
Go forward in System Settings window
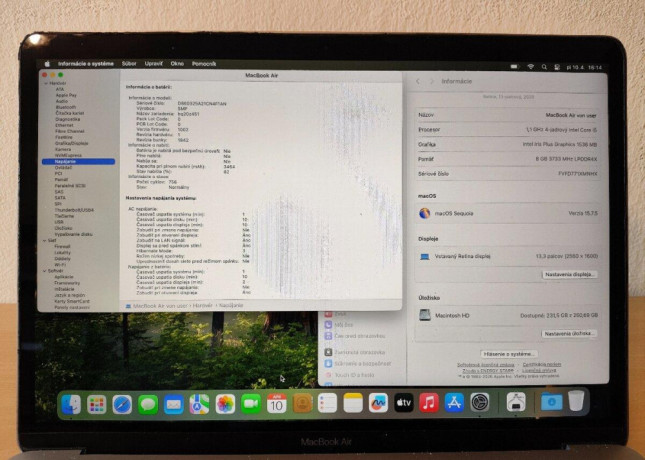pos(432,81)
